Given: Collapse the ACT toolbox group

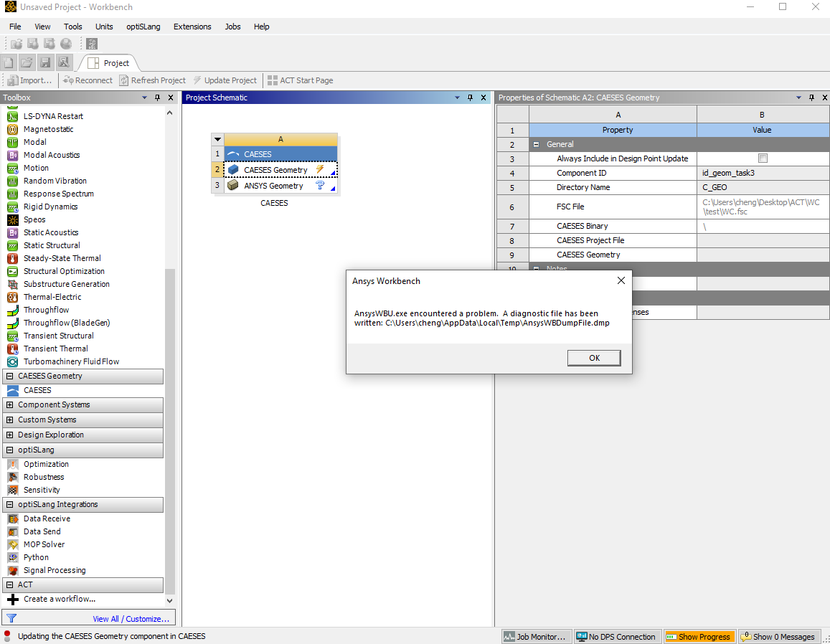Looking at the screenshot, I should pyautogui.click(x=9, y=584).
